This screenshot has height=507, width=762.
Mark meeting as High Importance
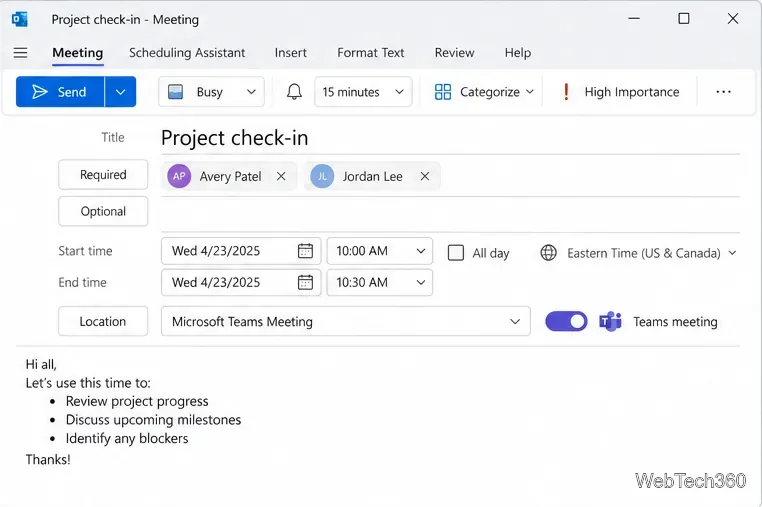click(622, 92)
